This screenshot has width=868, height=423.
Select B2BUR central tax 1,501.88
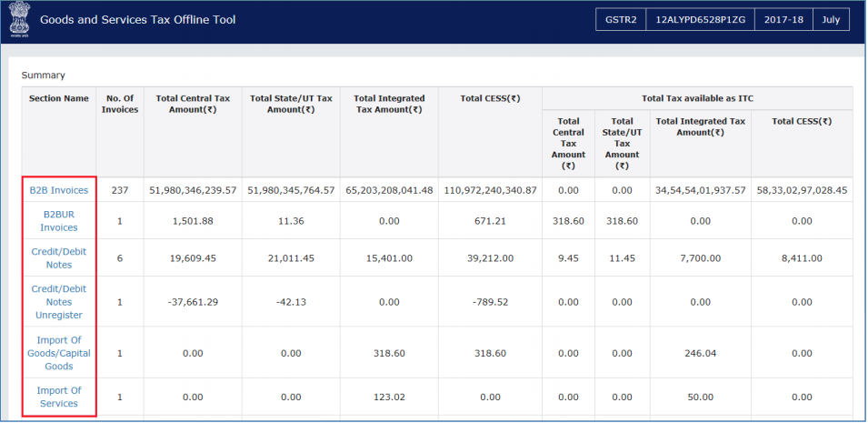pyautogui.click(x=193, y=221)
